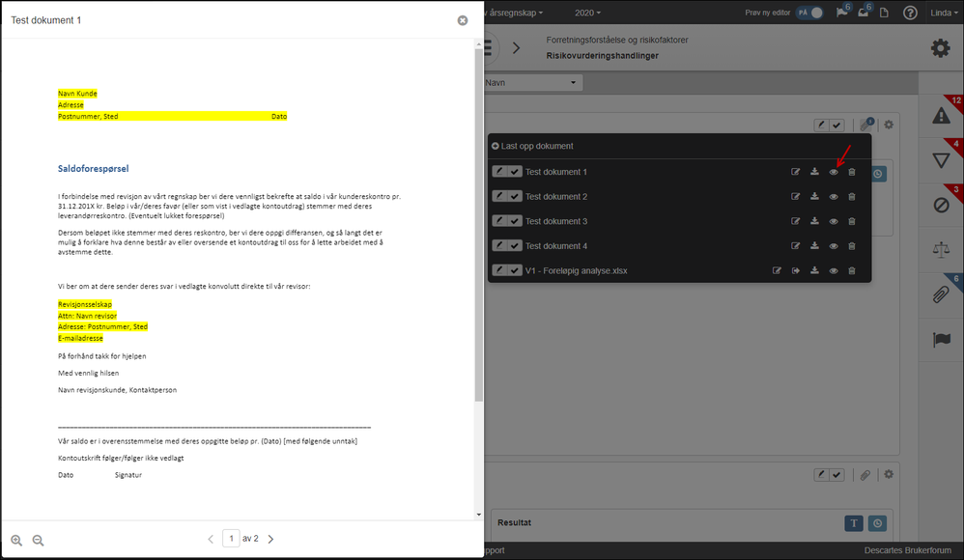
Task: Download V1 - Foreløpig analyse.xlsx
Action: 814,270
